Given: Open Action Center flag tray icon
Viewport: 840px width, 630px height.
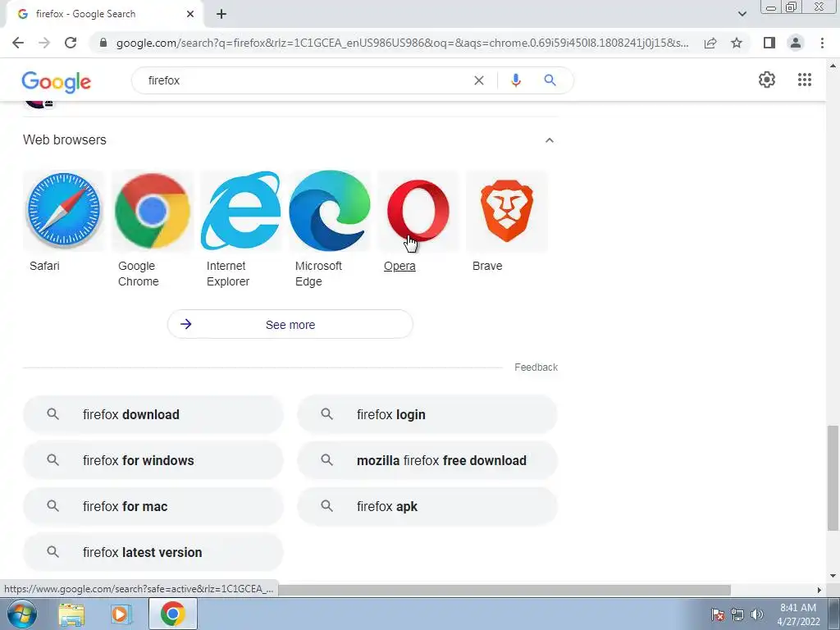Looking at the screenshot, I should tap(718, 614).
